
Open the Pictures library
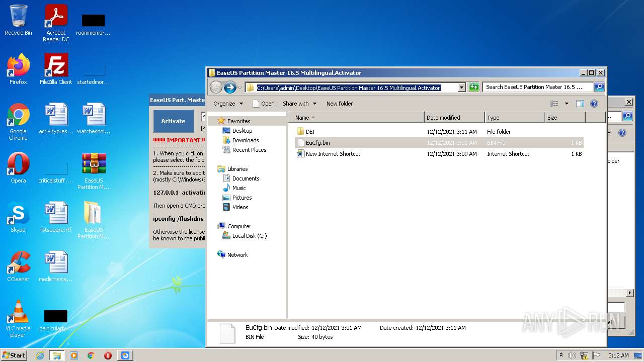pos(242,198)
